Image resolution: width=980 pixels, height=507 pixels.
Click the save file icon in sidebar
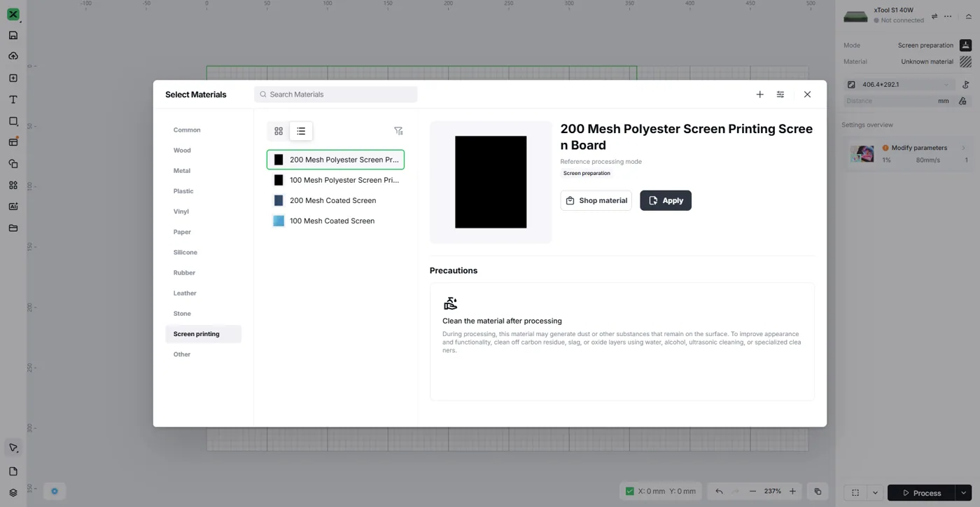pos(13,35)
